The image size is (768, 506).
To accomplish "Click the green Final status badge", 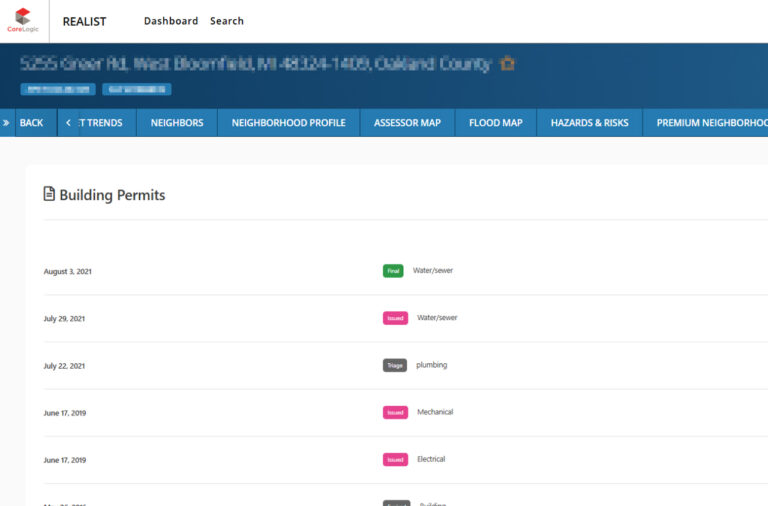I will 393,271.
